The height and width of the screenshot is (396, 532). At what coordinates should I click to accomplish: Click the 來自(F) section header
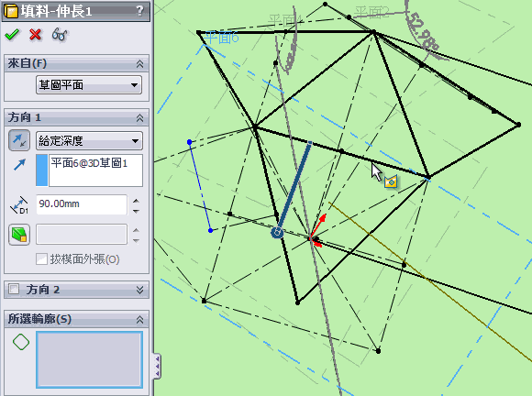[76, 63]
